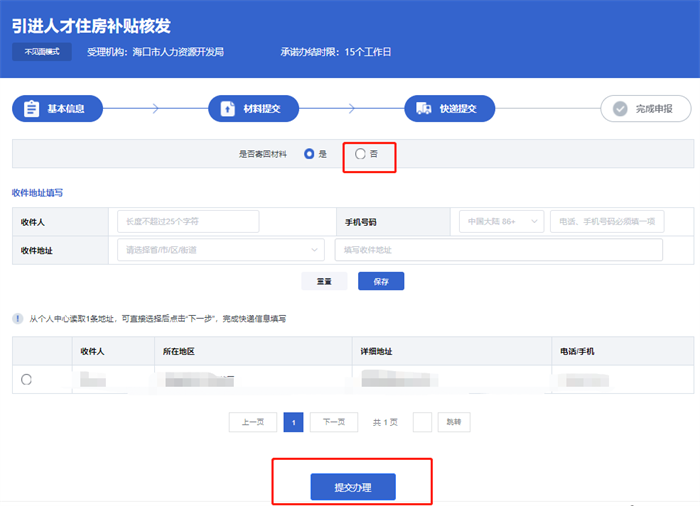Viewport: 700px width, 506px height.
Task: Click the chevron arrow of the country code selector
Action: coord(534,222)
